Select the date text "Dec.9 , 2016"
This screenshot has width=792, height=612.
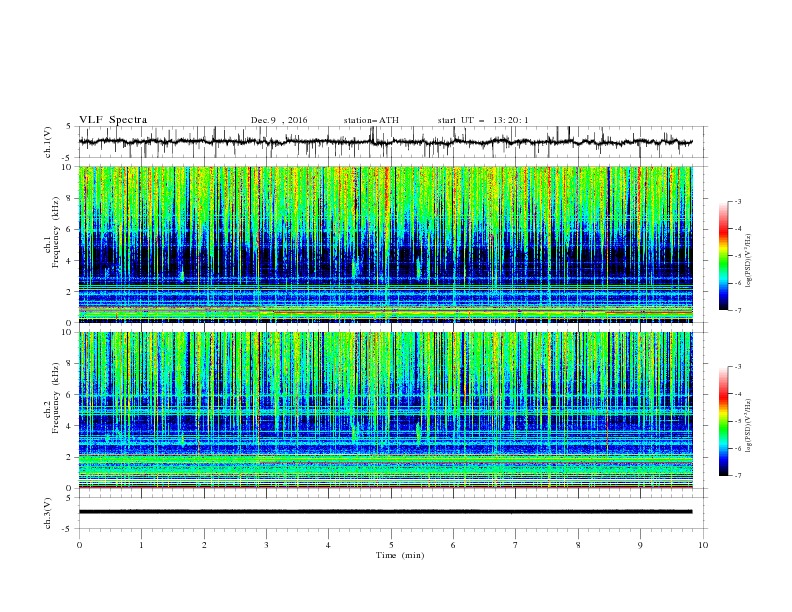click(279, 120)
